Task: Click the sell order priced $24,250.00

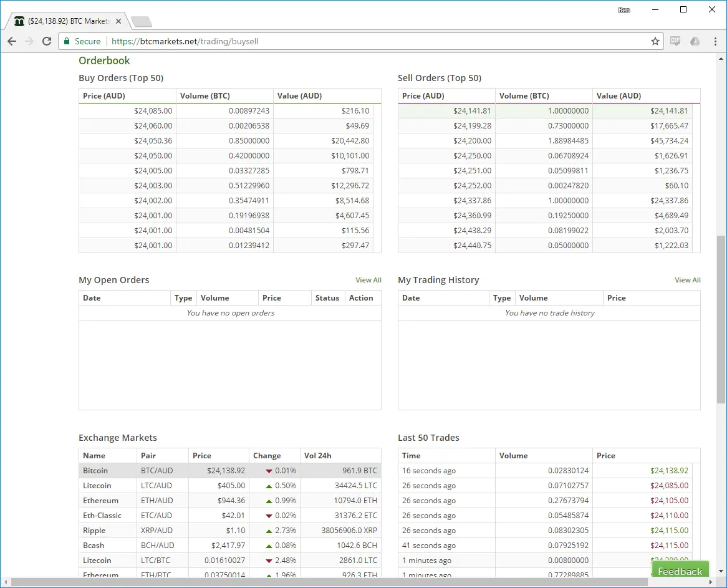Action: tap(473, 156)
